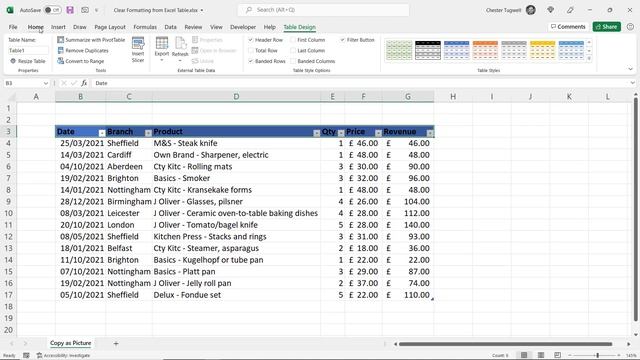This screenshot has width=640, height=360.
Task: Click the confirm formula check icon
Action: [x=73, y=83]
